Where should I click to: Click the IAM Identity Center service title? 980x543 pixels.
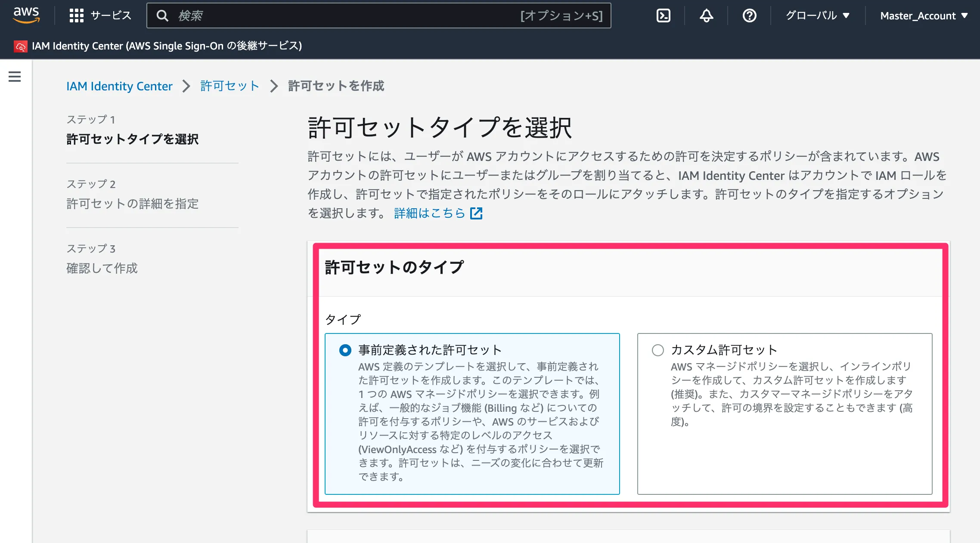click(x=167, y=46)
